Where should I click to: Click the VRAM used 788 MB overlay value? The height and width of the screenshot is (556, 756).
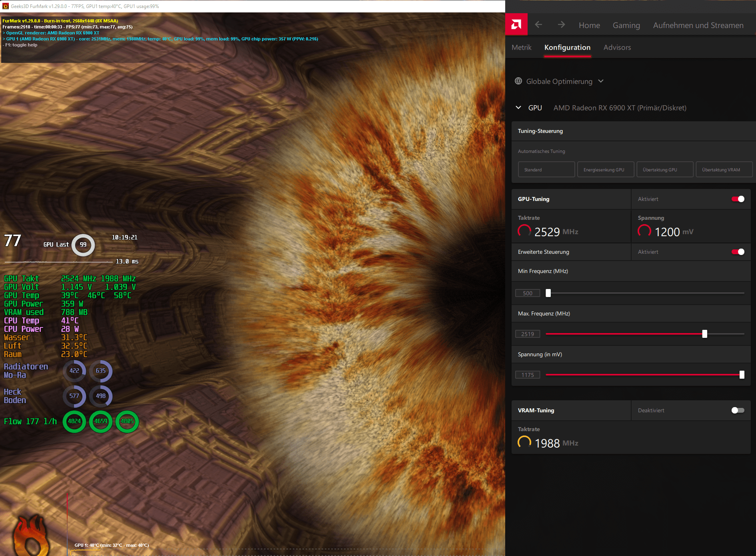[x=74, y=312]
